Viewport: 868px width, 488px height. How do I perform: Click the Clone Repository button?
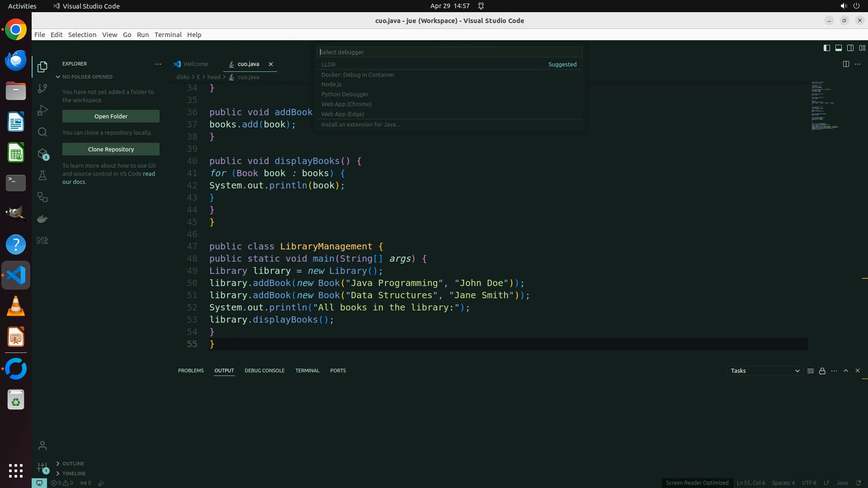[111, 149]
